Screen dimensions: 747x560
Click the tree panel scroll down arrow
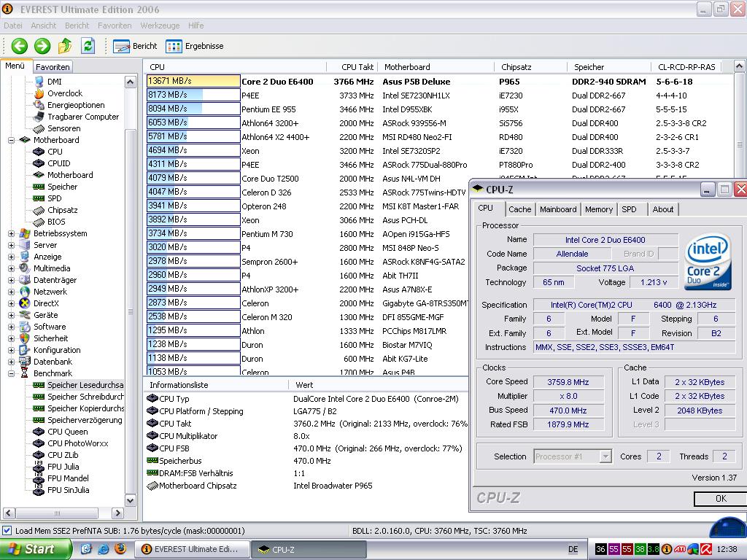point(131,501)
